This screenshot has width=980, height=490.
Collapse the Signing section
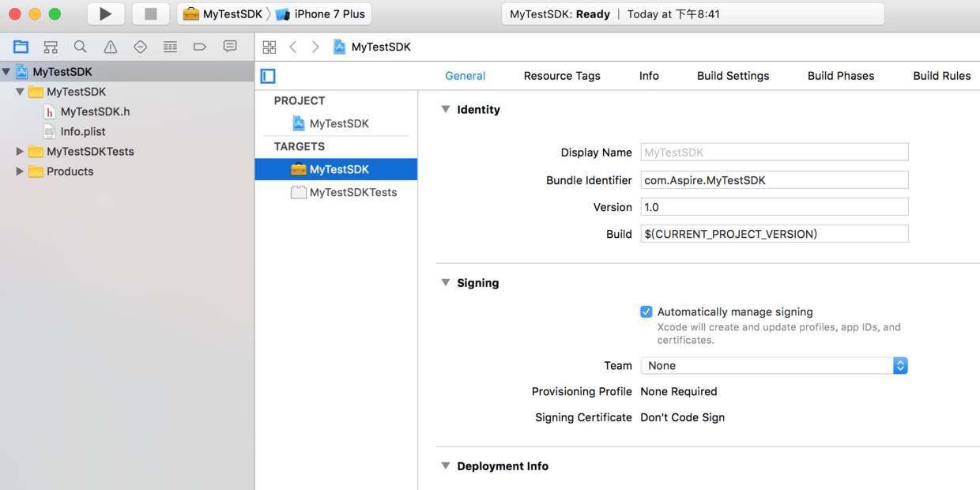pos(445,283)
